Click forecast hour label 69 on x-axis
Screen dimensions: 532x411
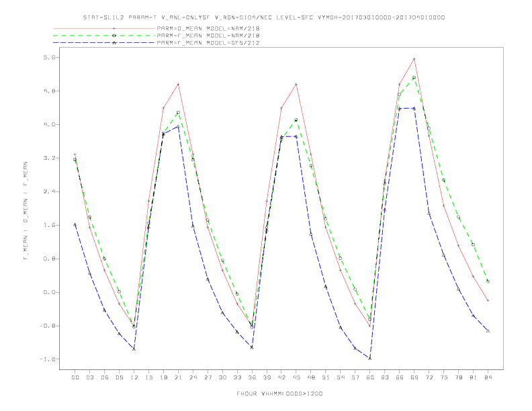pos(414,378)
